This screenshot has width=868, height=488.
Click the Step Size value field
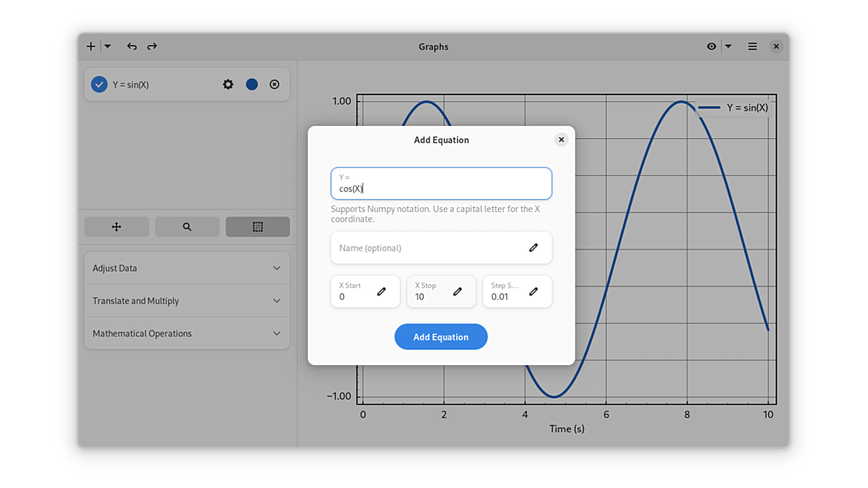point(517,292)
